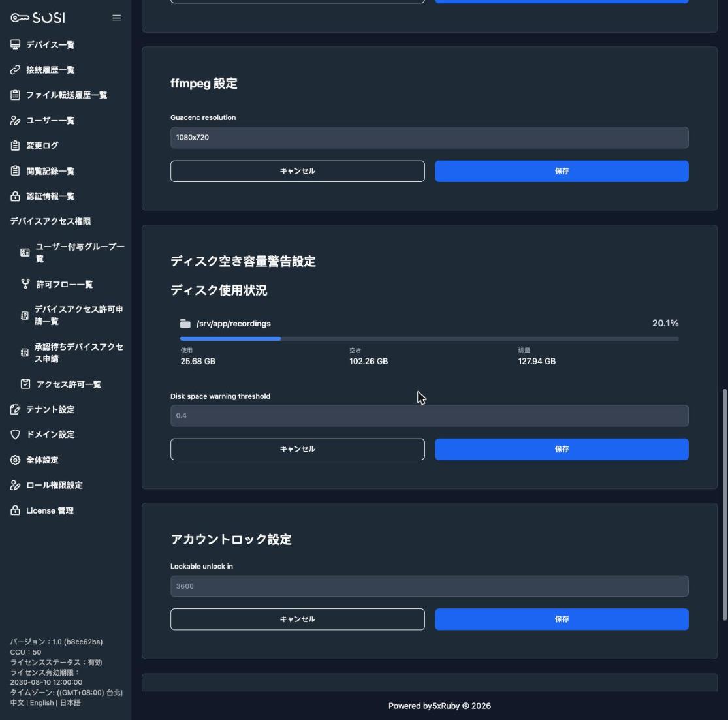The width and height of the screenshot is (728, 720).
Task: Focus the Guacenc resolution input field
Action: (x=430, y=138)
